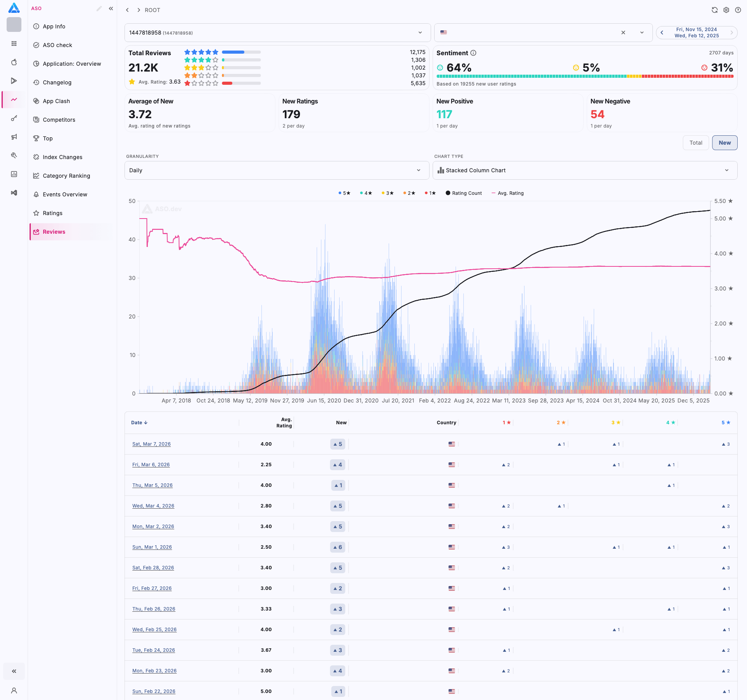747x700 pixels.
Task: Collapse the ASO sidebar with double chevron
Action: tap(111, 9)
